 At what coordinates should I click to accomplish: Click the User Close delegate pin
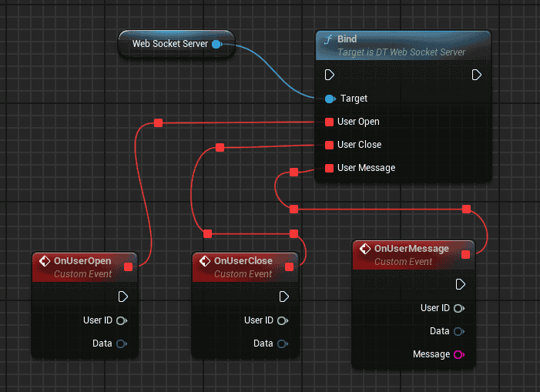click(x=330, y=145)
